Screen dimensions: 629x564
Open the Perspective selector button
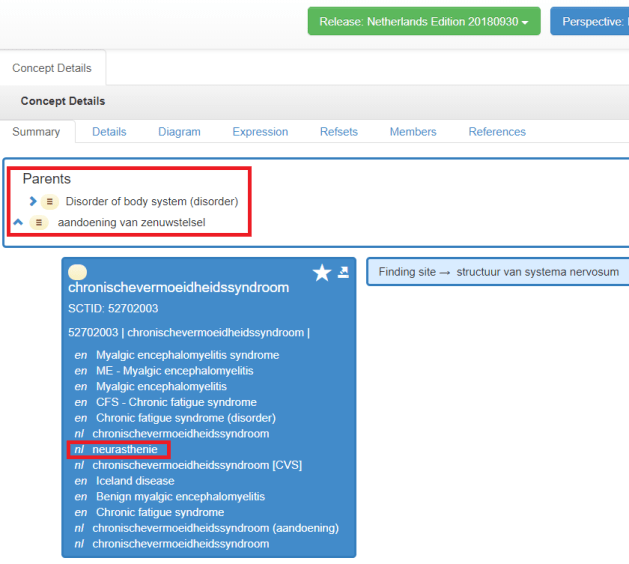[x=590, y=21]
